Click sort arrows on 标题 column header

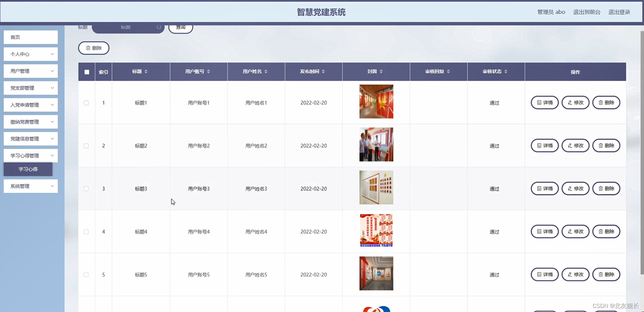tap(146, 72)
